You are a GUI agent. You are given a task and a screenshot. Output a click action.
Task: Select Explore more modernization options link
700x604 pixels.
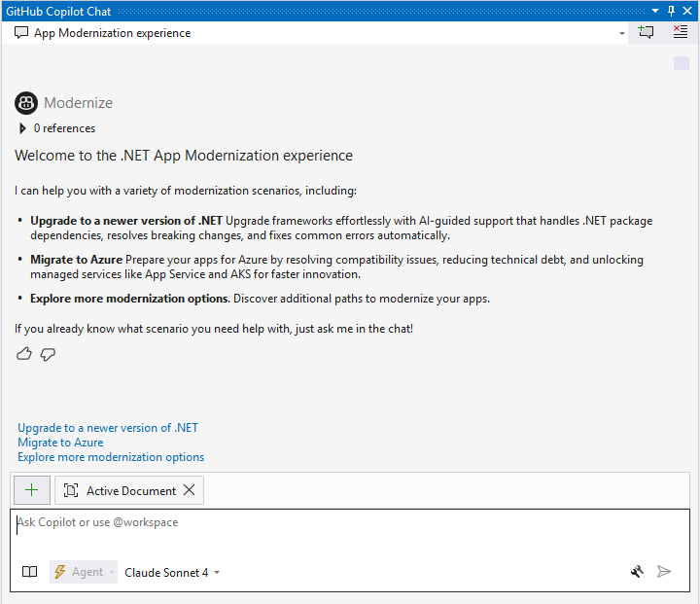coord(111,457)
